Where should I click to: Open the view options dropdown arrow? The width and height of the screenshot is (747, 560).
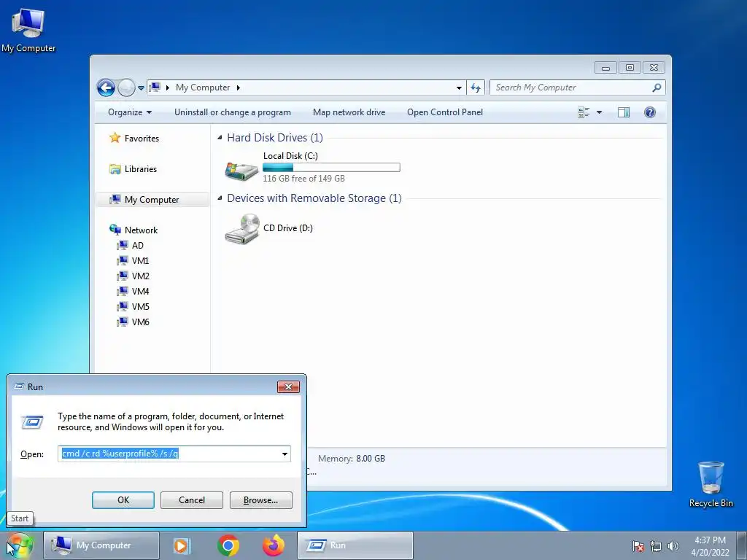point(600,112)
